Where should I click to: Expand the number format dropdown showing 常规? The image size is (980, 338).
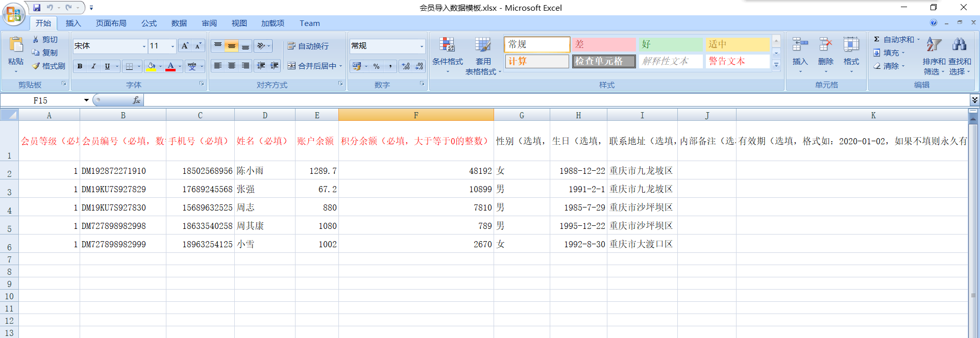[422, 46]
